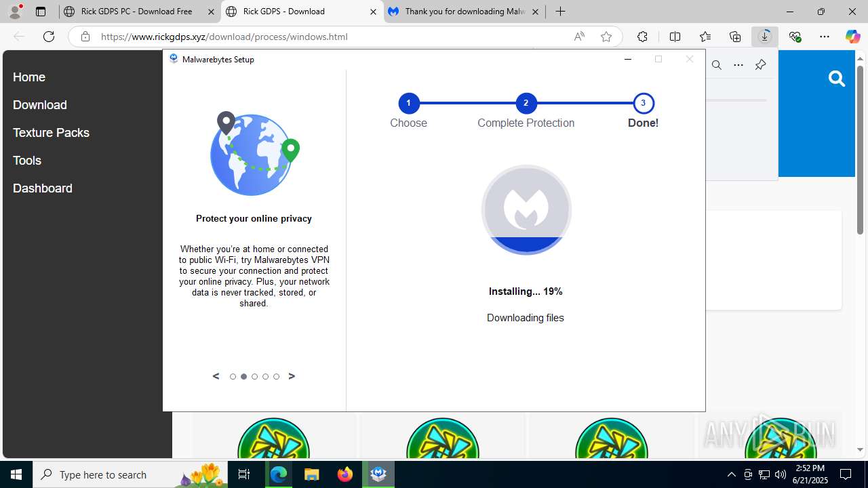Click the address bar URL
The image size is (868, 488).
(x=224, y=37)
